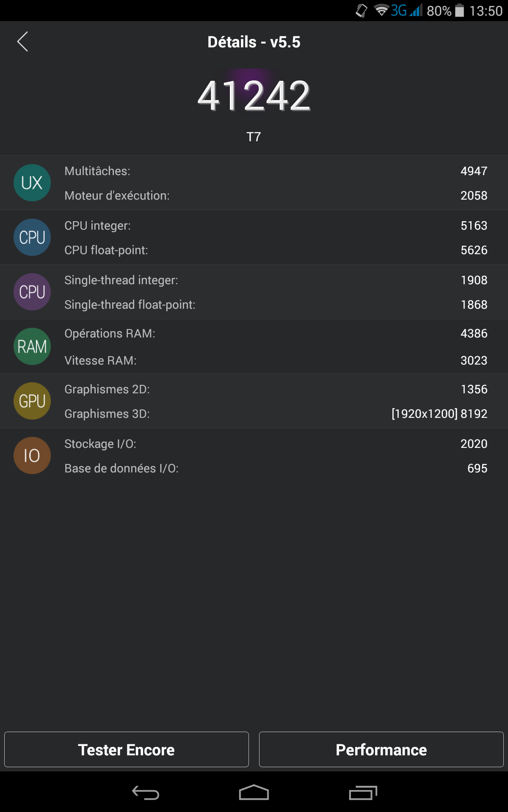This screenshot has height=812, width=508.
Task: Tap Android back button in navigation bar
Action: [145, 793]
